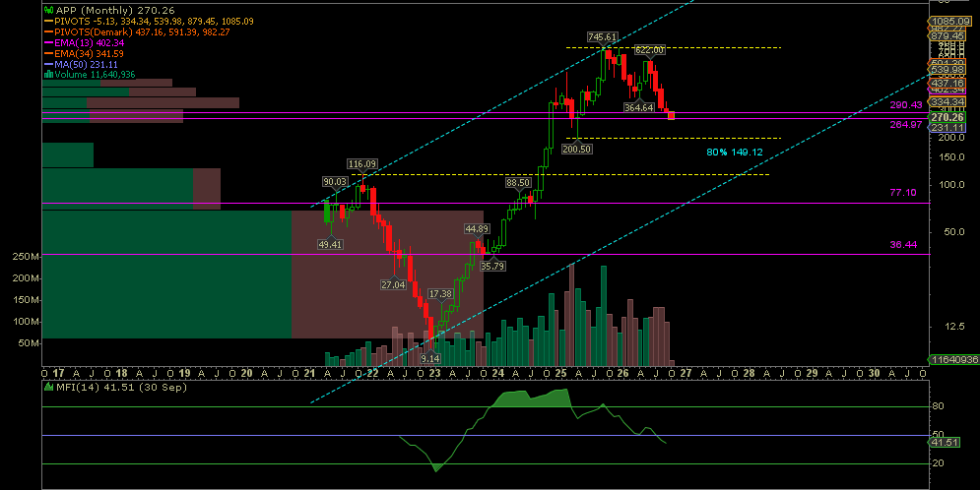Select the APP (Monthly) 270.26 title
Screen dimensions: 980x490
[115, 10]
